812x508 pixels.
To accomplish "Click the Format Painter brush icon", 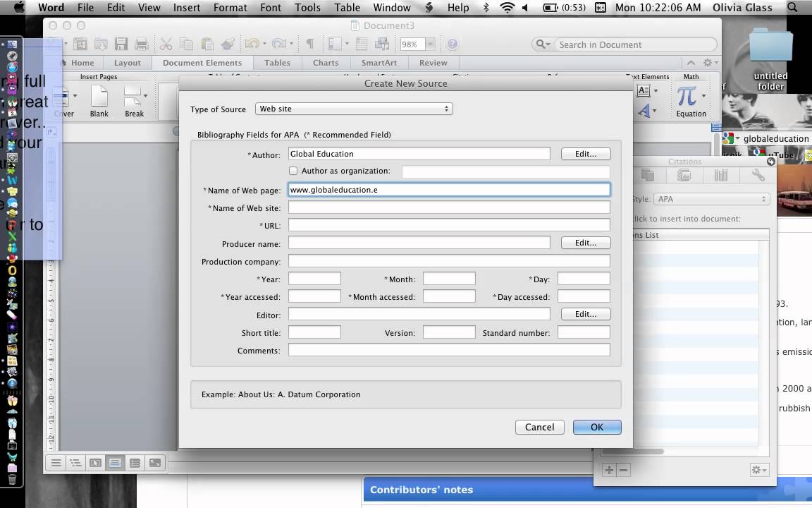I will [x=228, y=44].
